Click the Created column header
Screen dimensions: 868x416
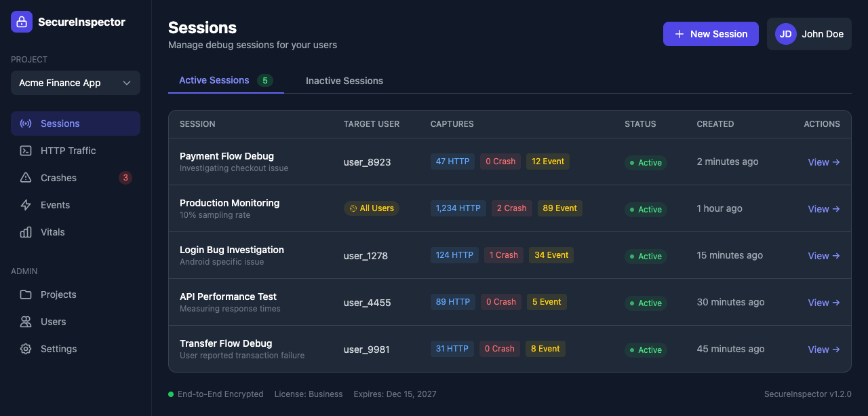point(715,124)
